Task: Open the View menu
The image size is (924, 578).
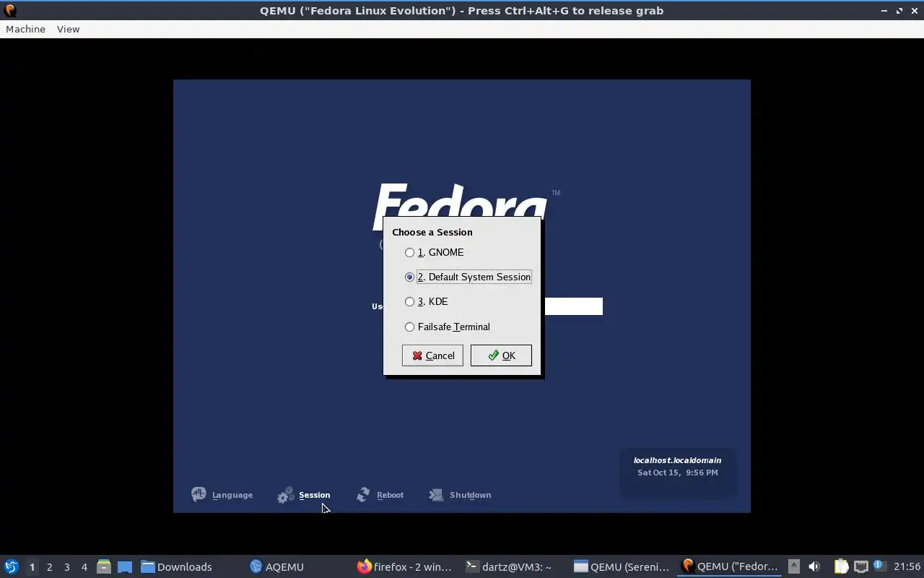Action: click(x=68, y=29)
